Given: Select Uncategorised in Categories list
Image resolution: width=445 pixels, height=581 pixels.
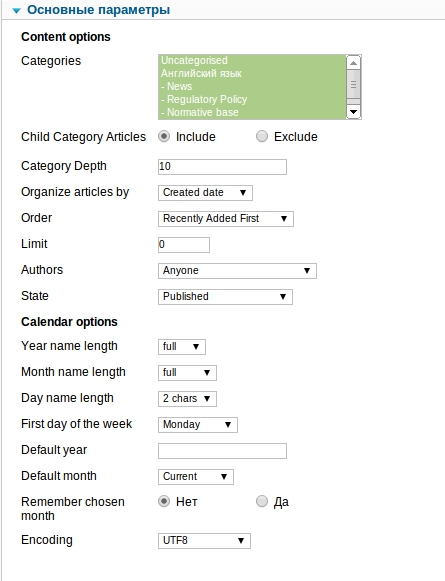Looking at the screenshot, I should (x=194, y=60).
